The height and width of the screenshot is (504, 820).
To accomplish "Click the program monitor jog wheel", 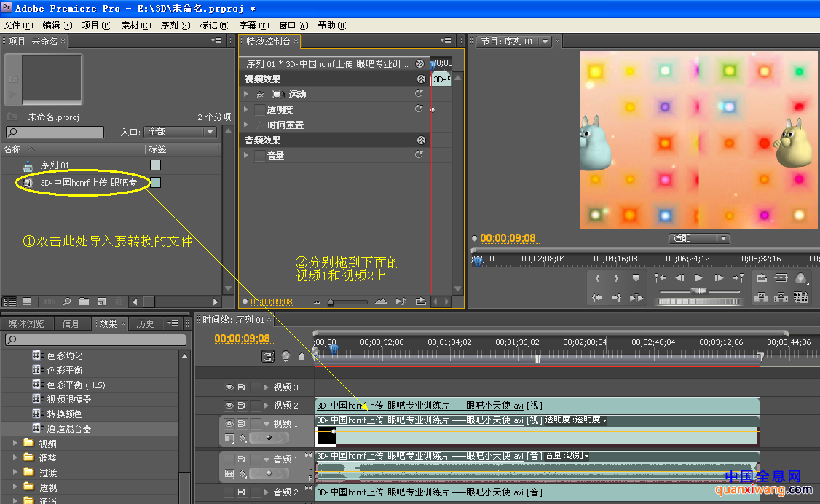I will (x=701, y=302).
